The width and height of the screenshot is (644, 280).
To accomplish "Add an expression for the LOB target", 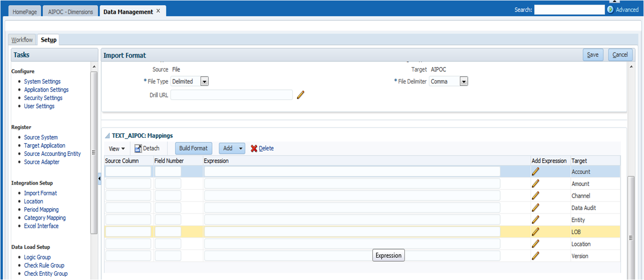I will [x=535, y=231].
